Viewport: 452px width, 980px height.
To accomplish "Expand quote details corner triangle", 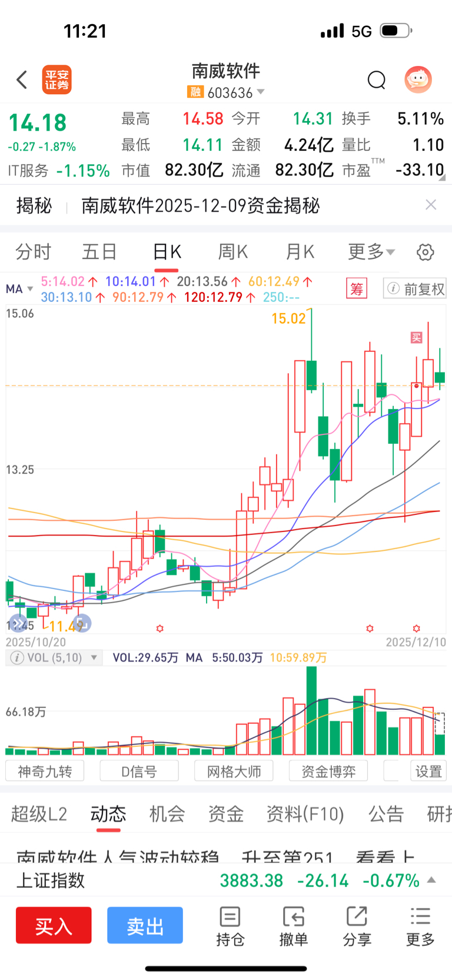I will click(442, 177).
